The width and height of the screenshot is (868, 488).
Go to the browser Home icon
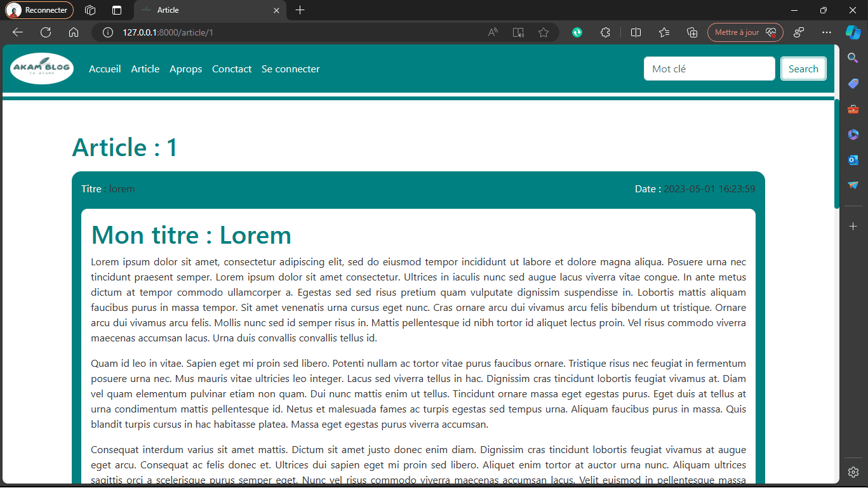(x=74, y=32)
